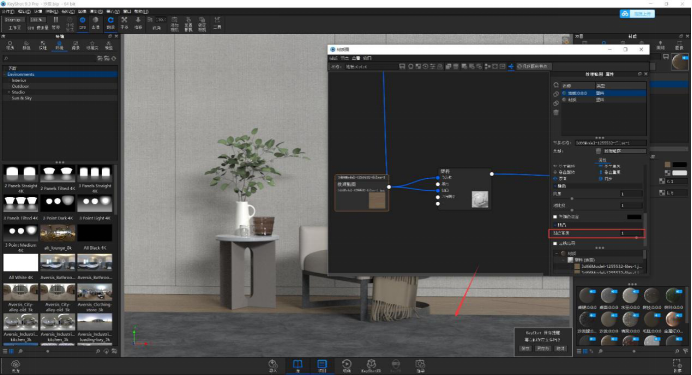Switch to the Environments tab in library panel

click(59, 45)
